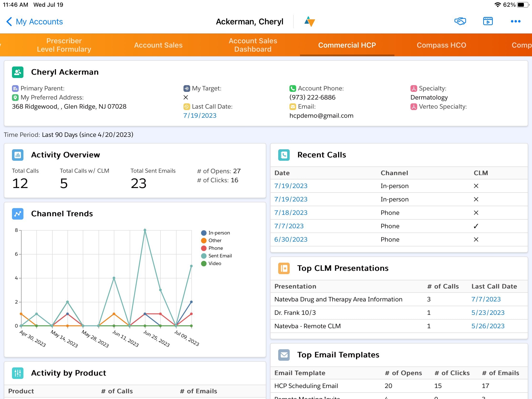Collapse the My Accounts back chevron
Viewport: 532px width, 399px height.
(9, 21)
